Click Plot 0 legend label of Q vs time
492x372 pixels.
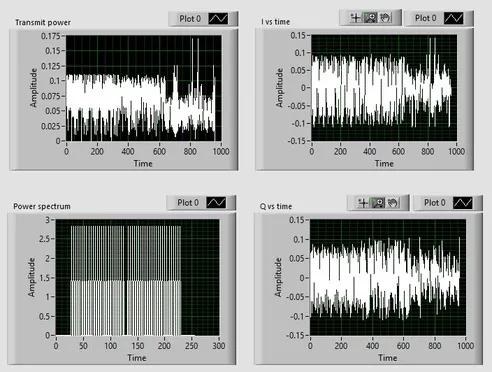pyautogui.click(x=434, y=203)
